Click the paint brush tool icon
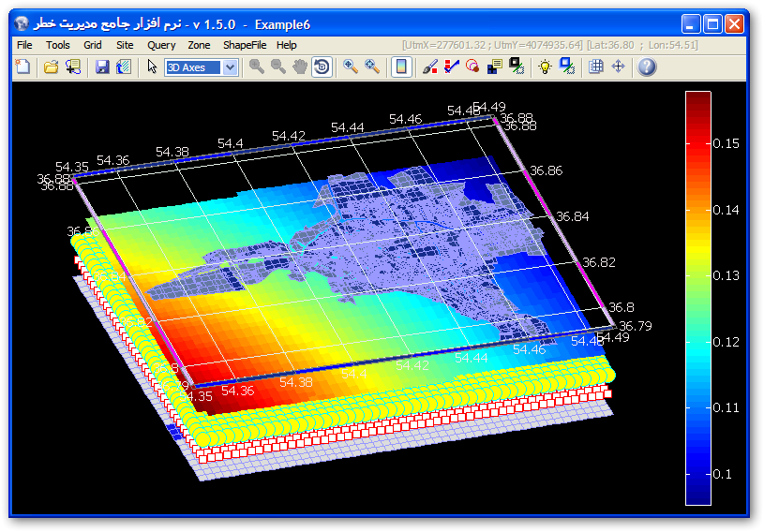 pos(430,66)
